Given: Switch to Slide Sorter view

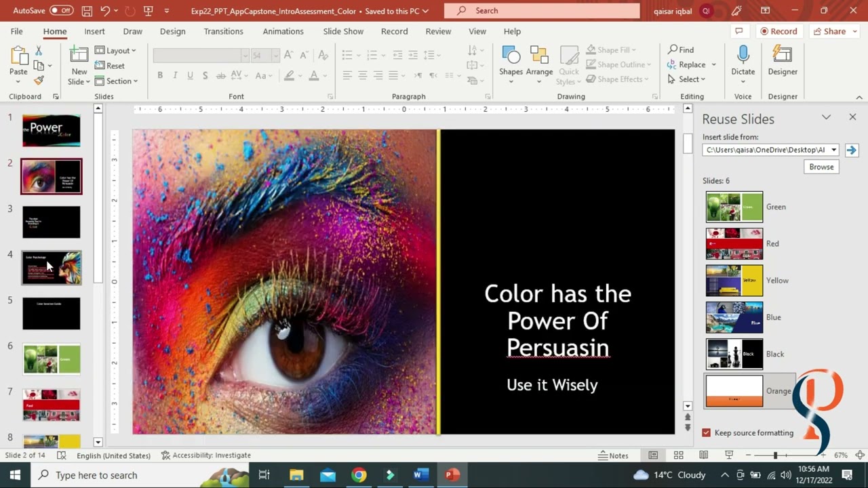Looking at the screenshot, I should pyautogui.click(x=678, y=455).
